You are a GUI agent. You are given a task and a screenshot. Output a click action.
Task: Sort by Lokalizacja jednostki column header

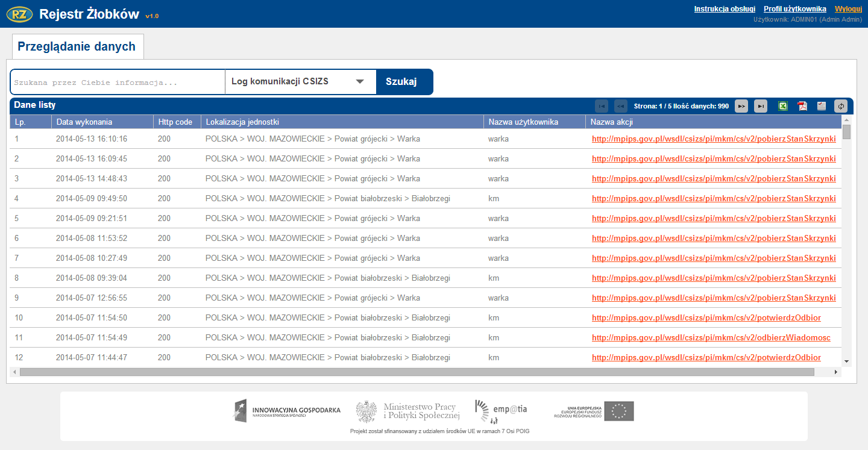coord(342,122)
